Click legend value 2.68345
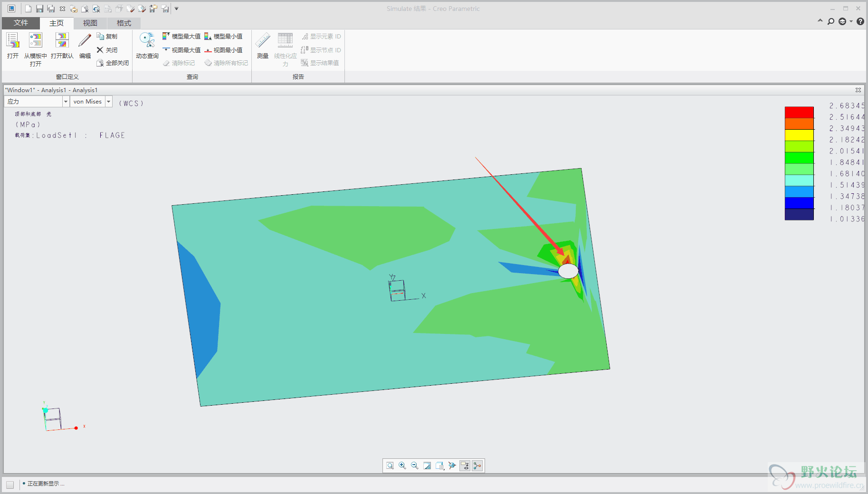 [x=847, y=105]
